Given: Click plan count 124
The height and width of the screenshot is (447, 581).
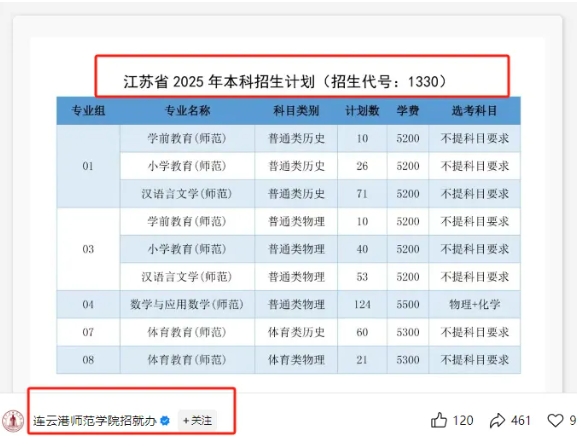Looking at the screenshot, I should pyautogui.click(x=362, y=304).
